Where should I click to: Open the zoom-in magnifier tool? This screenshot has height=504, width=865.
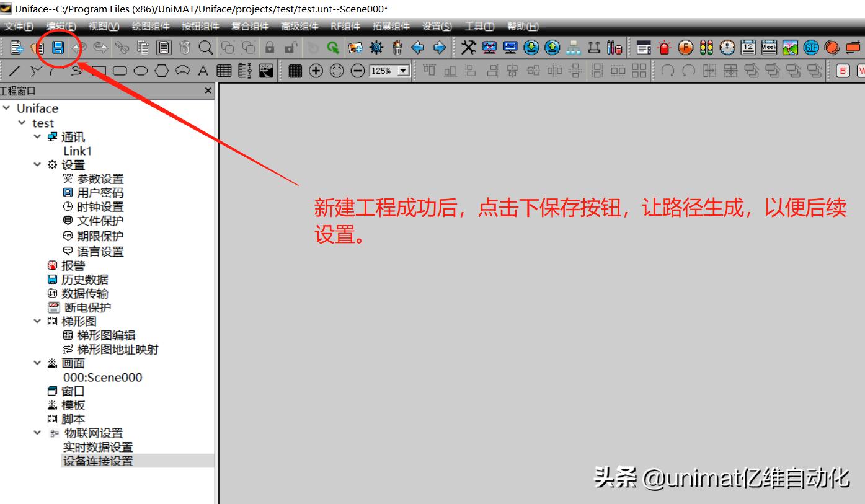point(205,48)
